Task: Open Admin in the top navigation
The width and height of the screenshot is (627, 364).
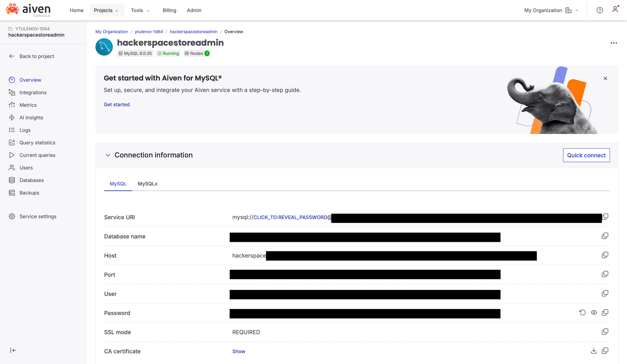Action: point(194,10)
